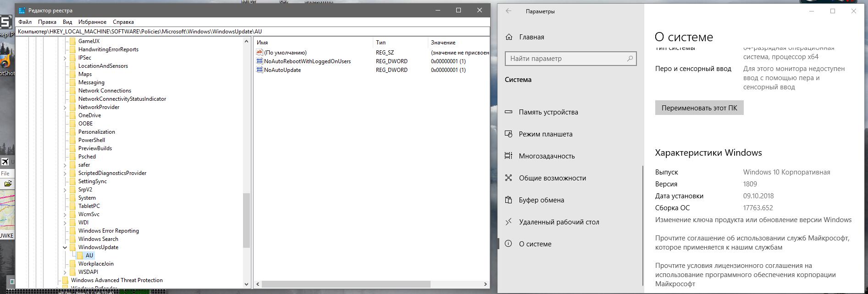Open the Многозадачность page

click(547, 156)
